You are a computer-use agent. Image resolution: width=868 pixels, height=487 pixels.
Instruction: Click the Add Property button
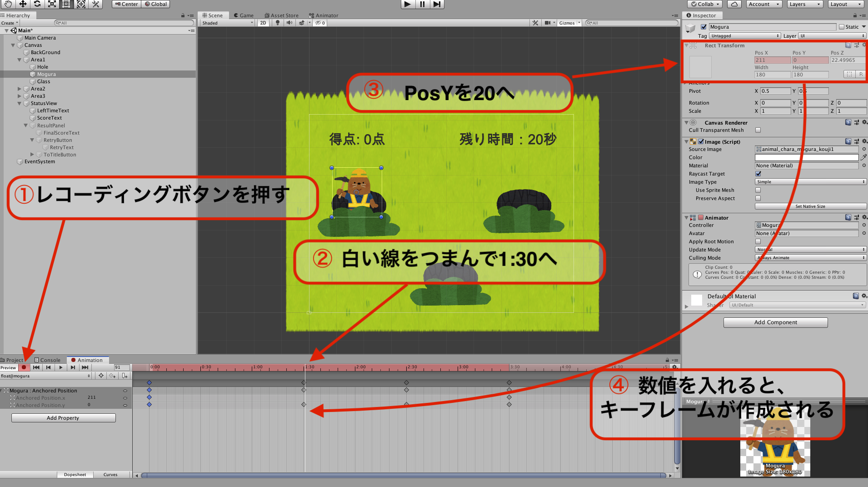click(x=63, y=418)
